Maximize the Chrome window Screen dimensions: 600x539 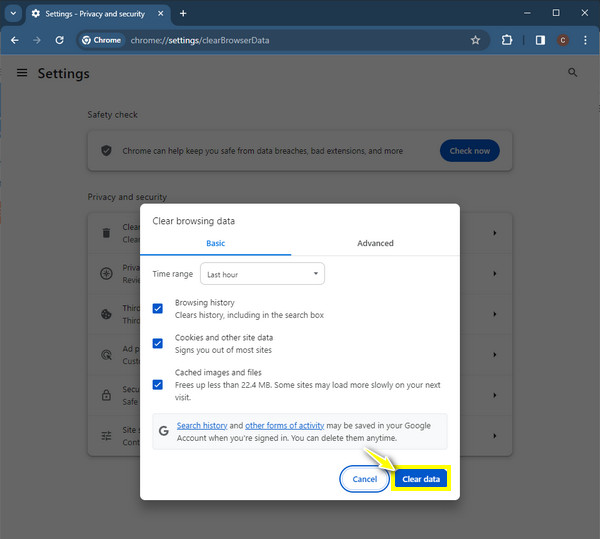(x=556, y=13)
